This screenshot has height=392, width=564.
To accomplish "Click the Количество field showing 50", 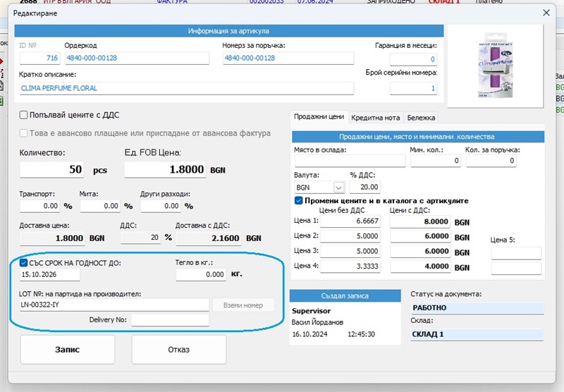I will point(51,169).
